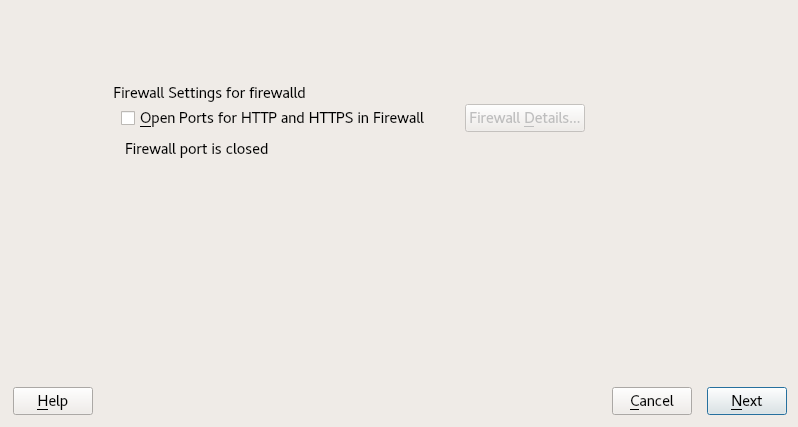The width and height of the screenshot is (798, 427).
Task: Open the Help dialog
Action: (x=53, y=401)
